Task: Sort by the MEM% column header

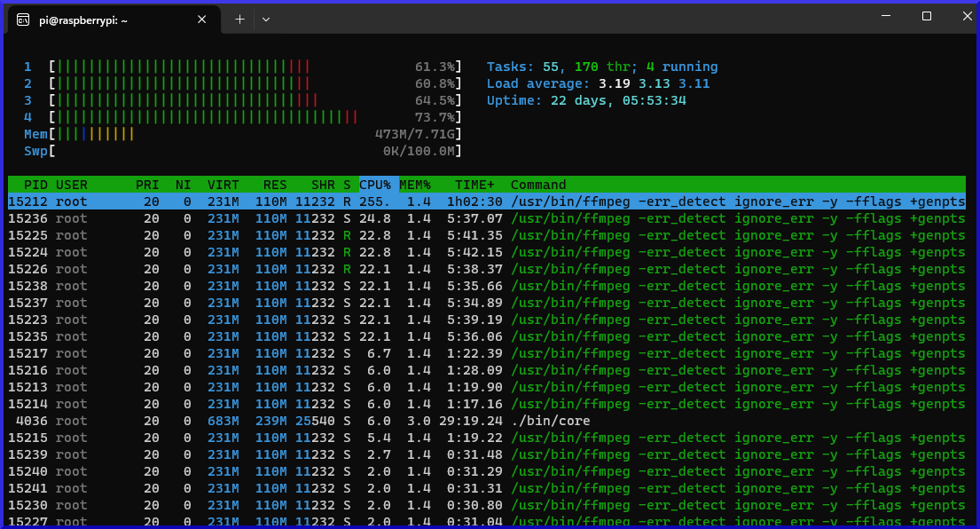Action: coord(414,185)
